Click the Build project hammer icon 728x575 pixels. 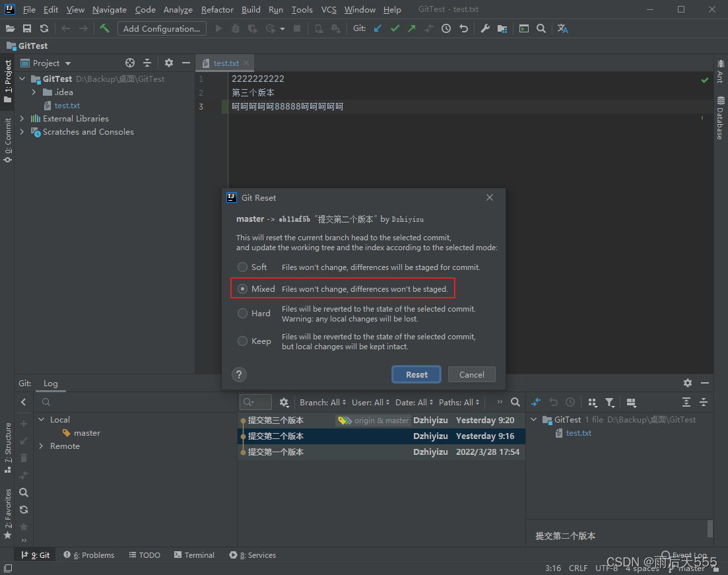point(104,29)
